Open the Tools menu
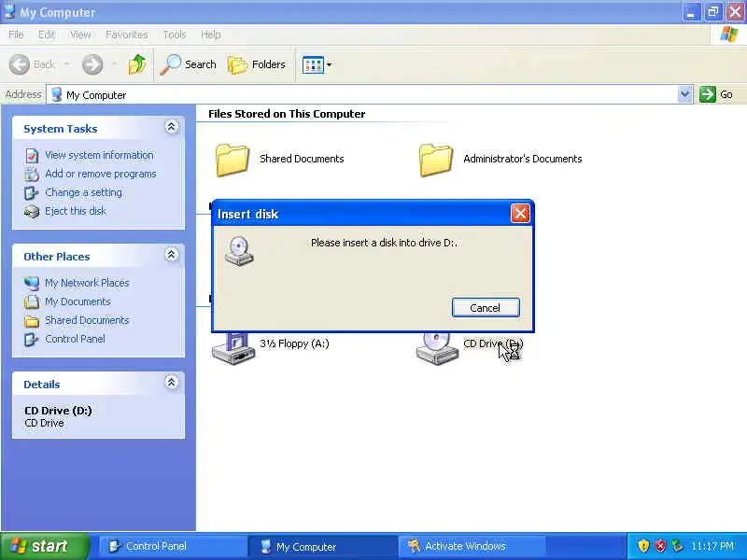The image size is (747, 560). point(175,35)
